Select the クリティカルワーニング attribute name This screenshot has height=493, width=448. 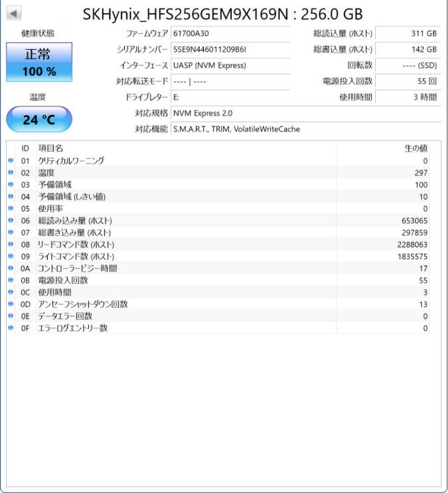(x=71, y=161)
